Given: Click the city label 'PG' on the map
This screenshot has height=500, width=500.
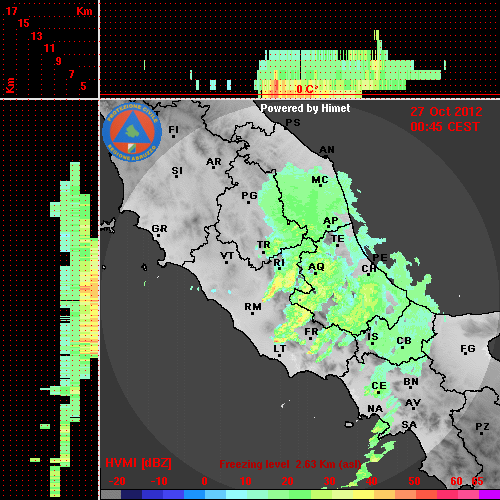Looking at the screenshot, I should tap(249, 196).
